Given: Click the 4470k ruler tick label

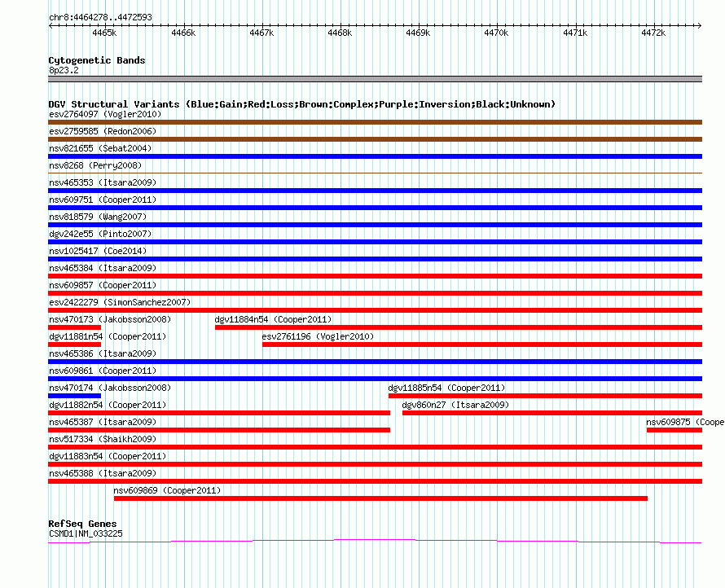Looking at the screenshot, I should pyautogui.click(x=496, y=33).
